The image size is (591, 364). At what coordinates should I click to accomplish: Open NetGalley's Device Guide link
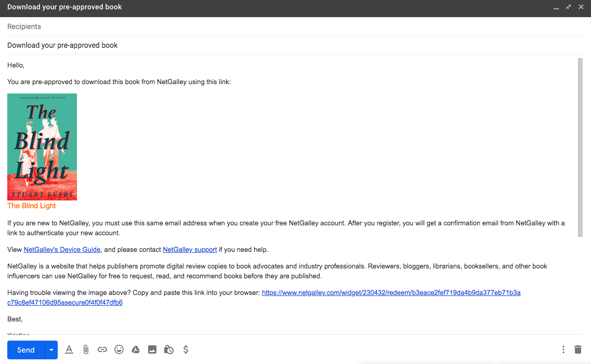tap(62, 249)
